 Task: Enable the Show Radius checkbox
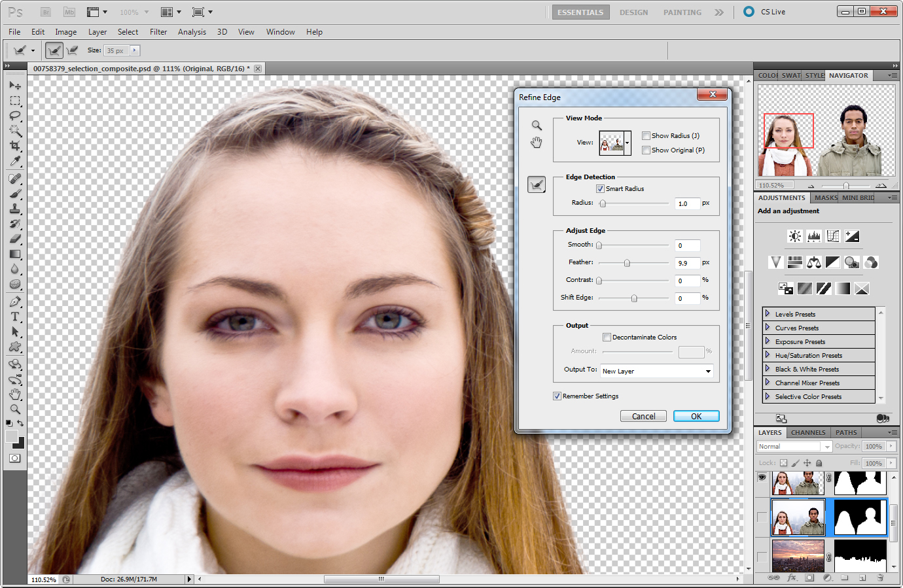pos(646,136)
